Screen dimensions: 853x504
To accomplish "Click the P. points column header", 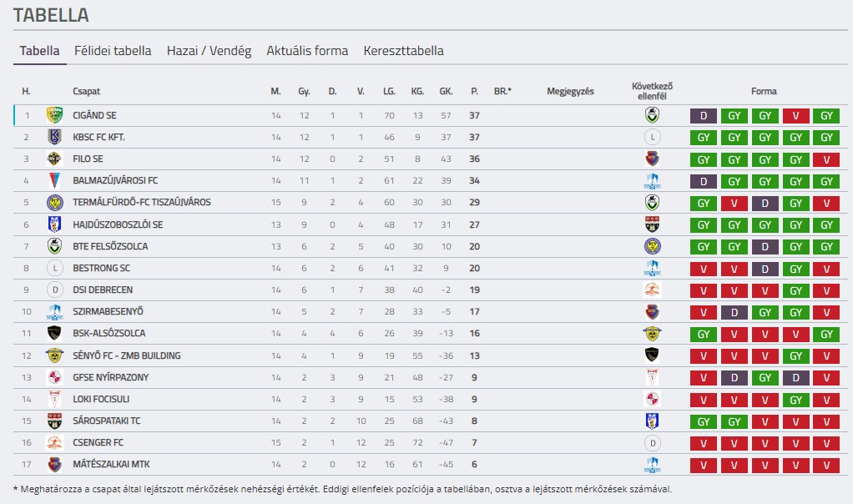I will click(474, 91).
